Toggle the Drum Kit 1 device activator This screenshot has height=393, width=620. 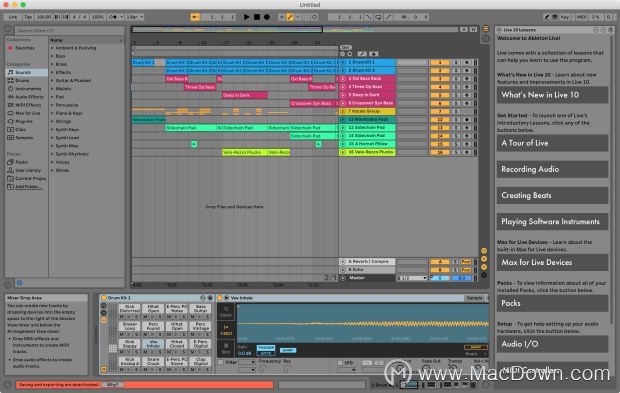click(104, 298)
